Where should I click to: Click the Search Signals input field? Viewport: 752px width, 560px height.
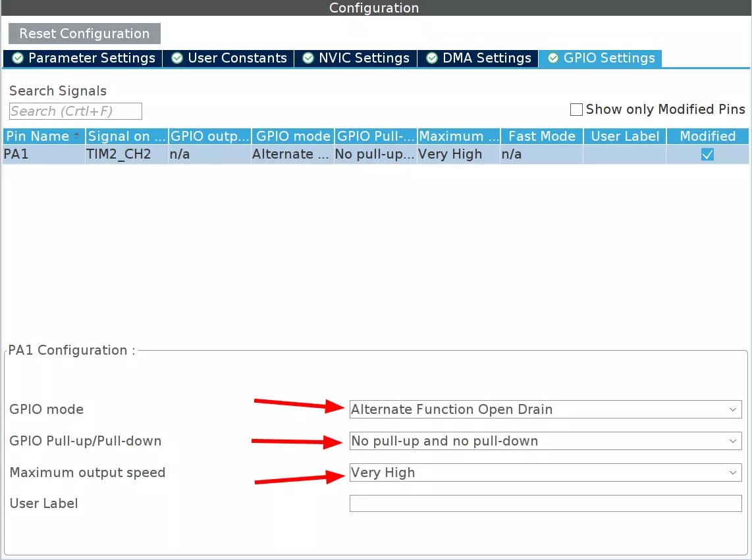point(75,111)
